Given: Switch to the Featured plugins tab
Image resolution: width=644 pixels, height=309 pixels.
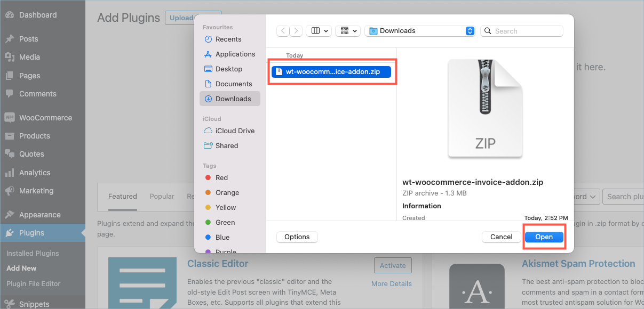Looking at the screenshot, I should coord(123,196).
